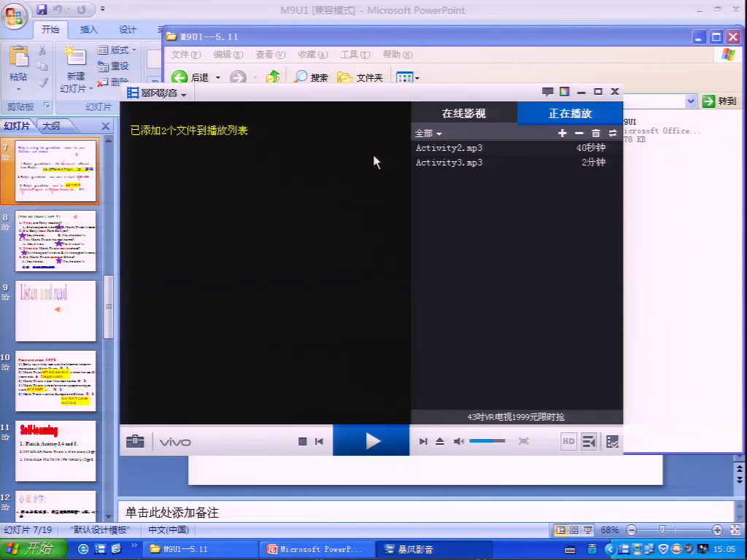Viewport: 747px width, 560px height.
Task: Switch to Slide Sorter view in status bar
Action: (x=574, y=530)
